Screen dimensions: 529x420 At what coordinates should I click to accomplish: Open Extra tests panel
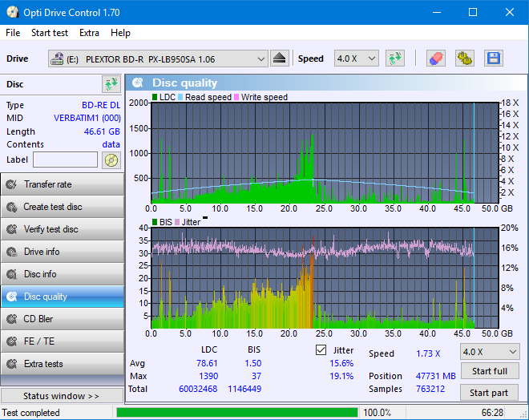pos(62,364)
